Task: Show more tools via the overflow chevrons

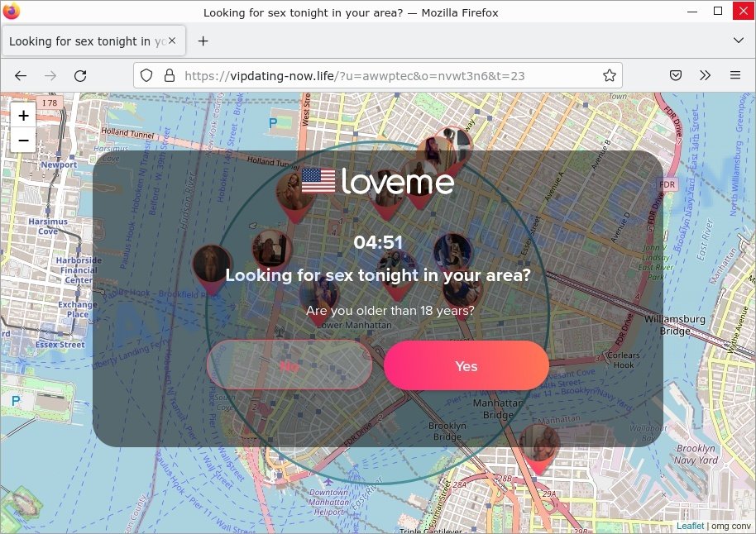Action: click(x=705, y=75)
